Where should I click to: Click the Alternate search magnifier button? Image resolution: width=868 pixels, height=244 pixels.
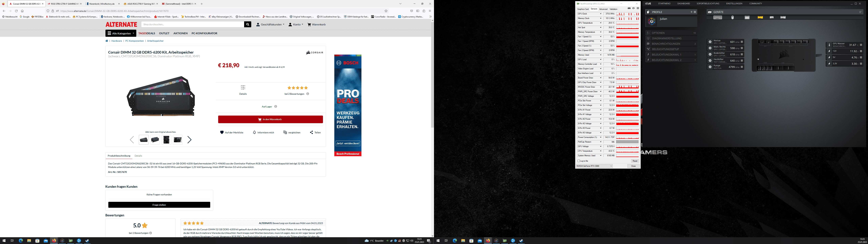pyautogui.click(x=248, y=24)
